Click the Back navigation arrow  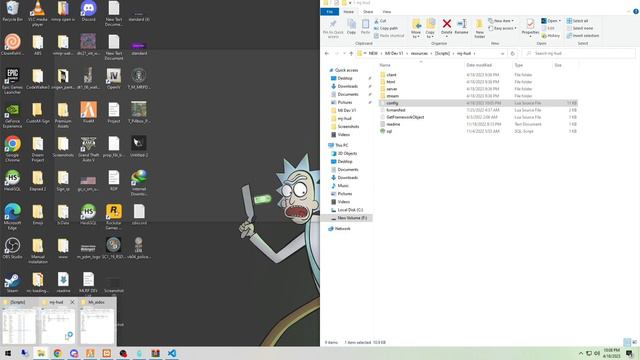click(327, 53)
